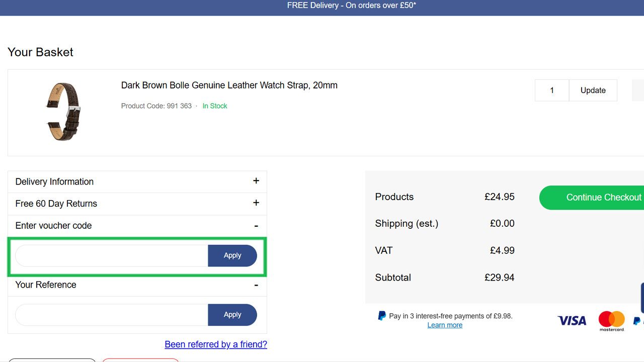Apply the Your Reference entry

click(232, 314)
